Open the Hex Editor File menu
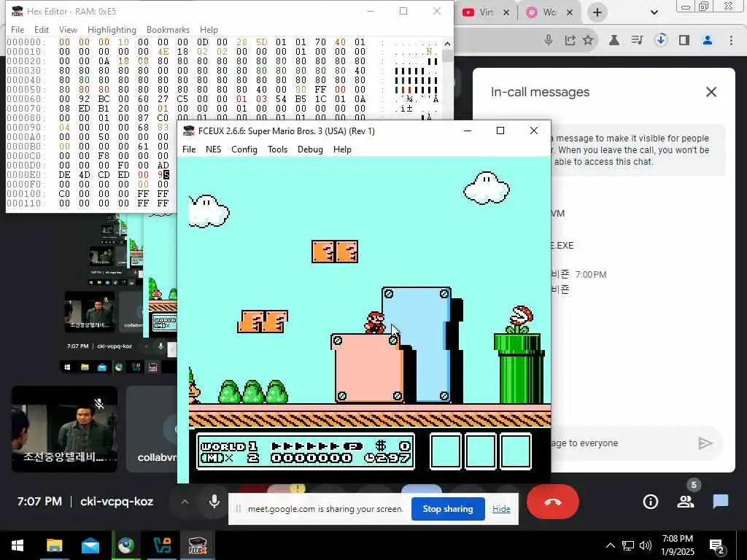 click(x=18, y=29)
